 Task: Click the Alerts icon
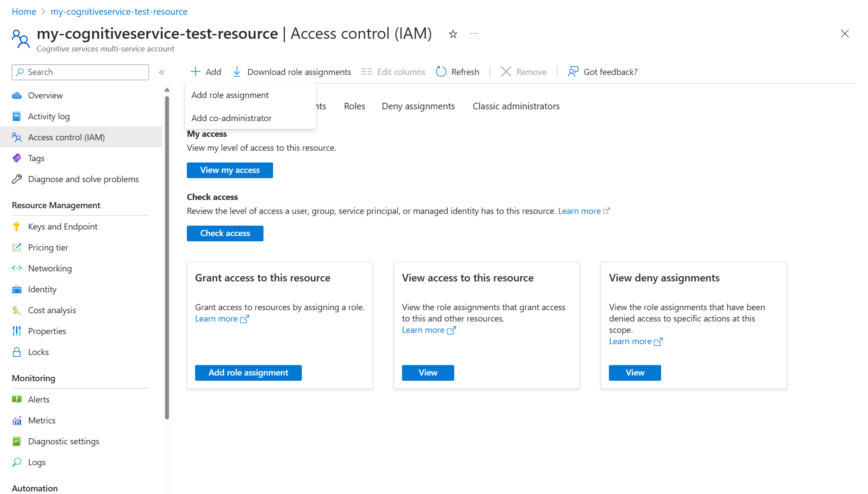[17, 399]
